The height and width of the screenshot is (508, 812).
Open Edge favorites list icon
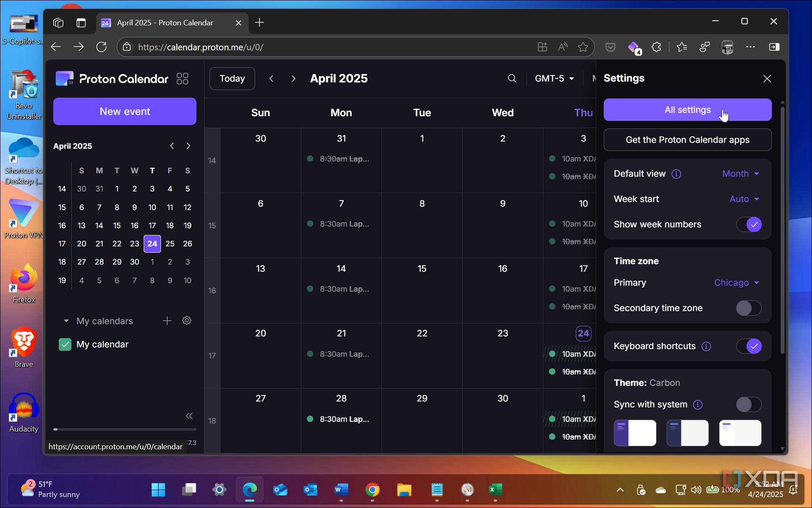(x=682, y=47)
